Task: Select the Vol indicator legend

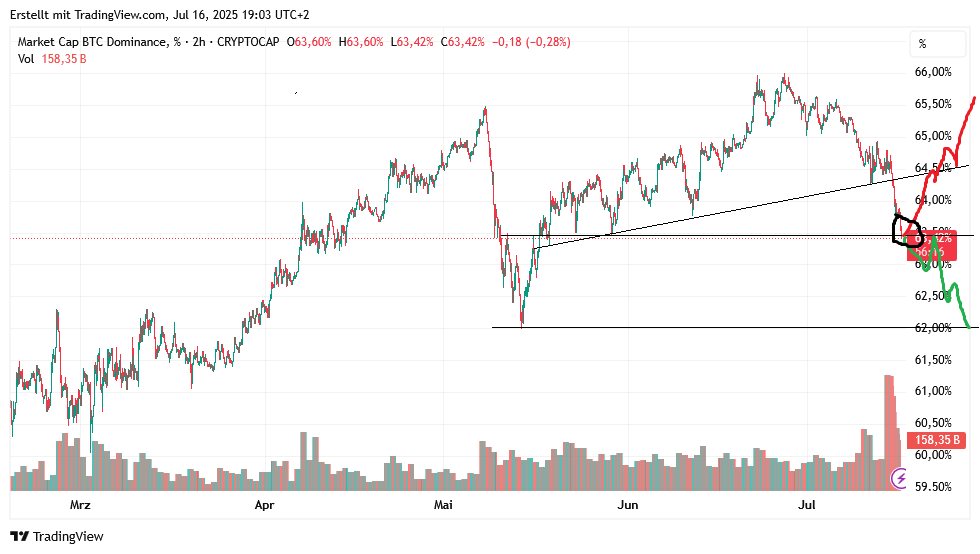Action: [26, 59]
